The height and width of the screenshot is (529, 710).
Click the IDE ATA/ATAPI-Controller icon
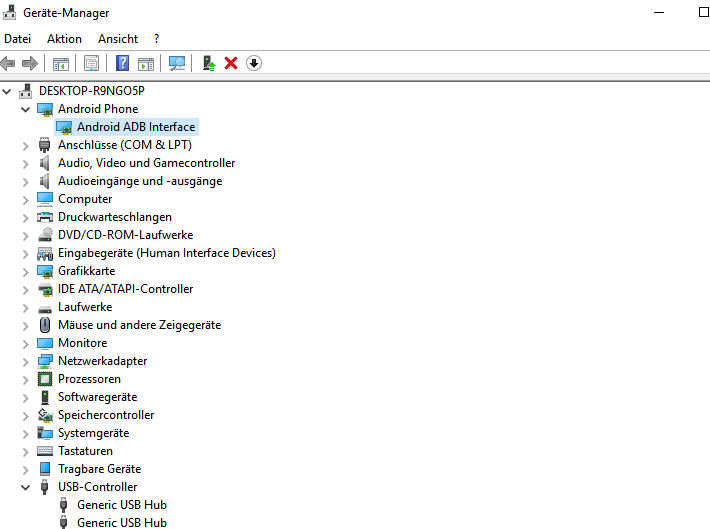tap(45, 289)
